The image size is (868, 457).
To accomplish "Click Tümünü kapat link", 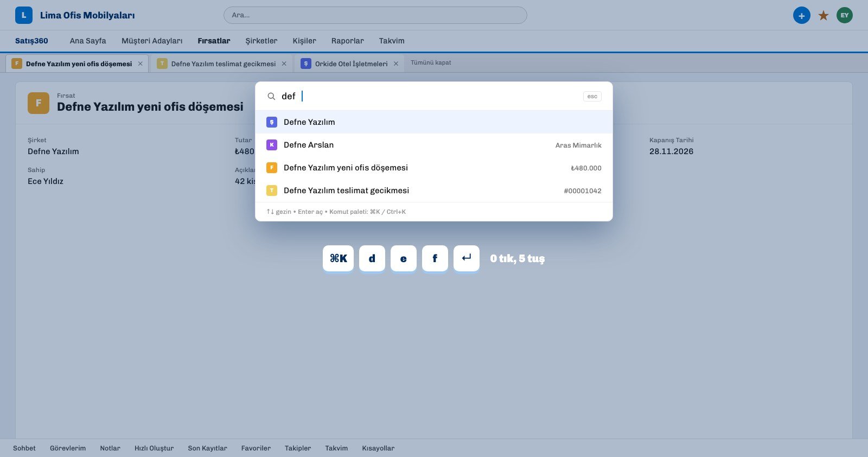I will [431, 63].
